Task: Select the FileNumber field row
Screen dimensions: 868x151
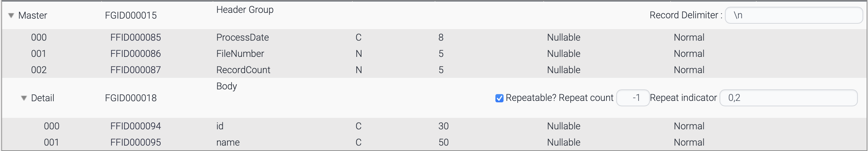Action: coord(240,53)
